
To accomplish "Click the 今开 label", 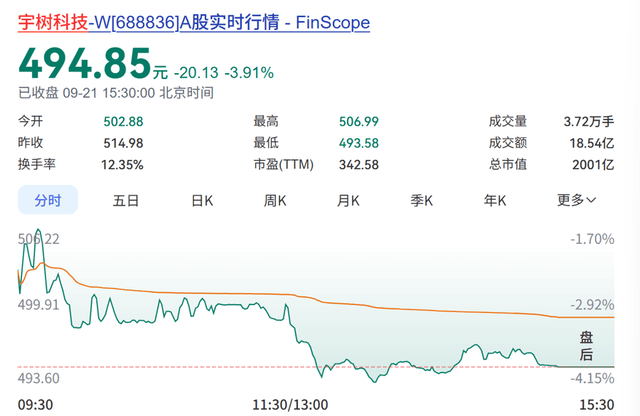I will [x=31, y=121].
